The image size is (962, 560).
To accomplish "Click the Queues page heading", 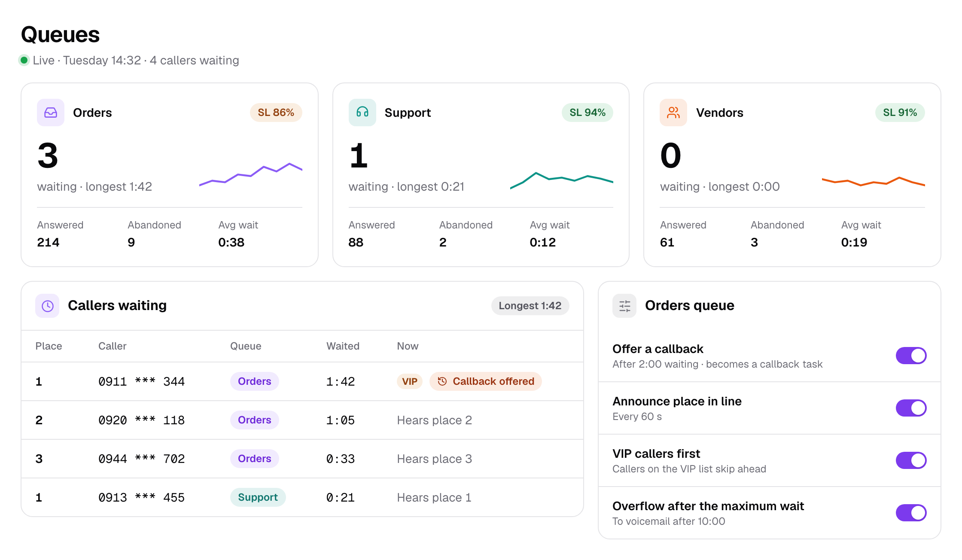I will pyautogui.click(x=60, y=34).
